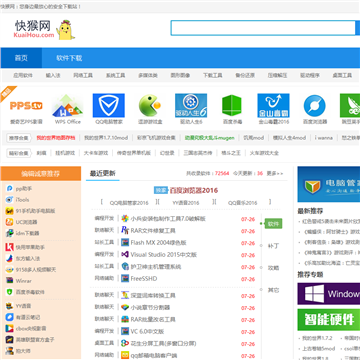Click the iTools icon in the sidebar
The image size is (360, 360).
(10, 200)
